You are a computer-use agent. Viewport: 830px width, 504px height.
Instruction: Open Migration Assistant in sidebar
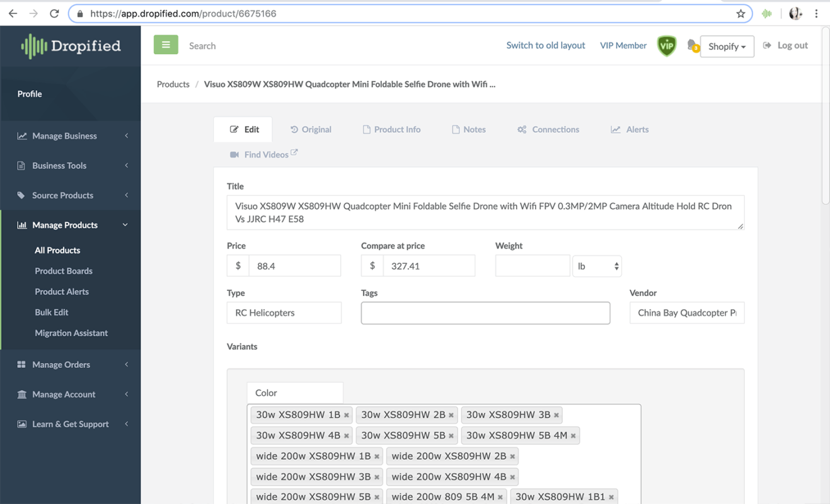(71, 333)
